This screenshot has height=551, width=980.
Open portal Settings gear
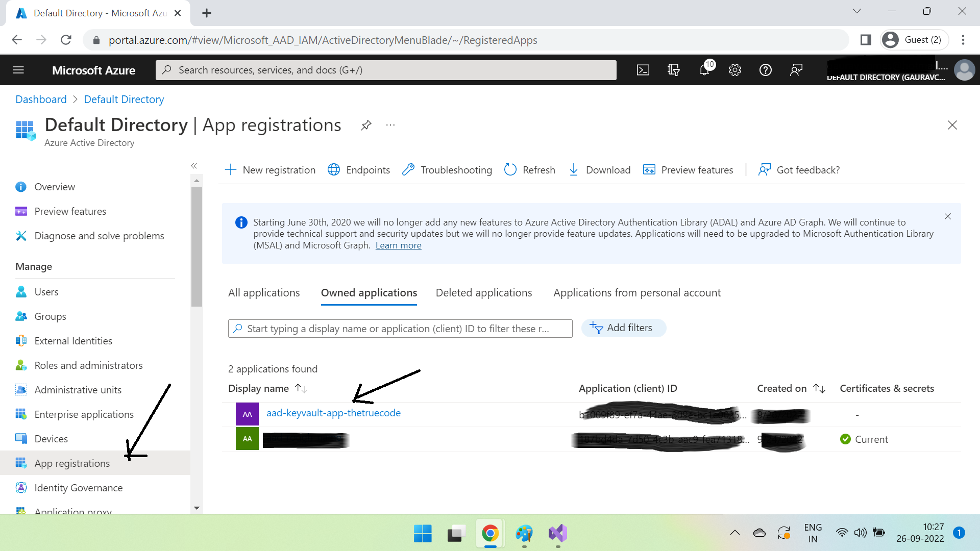point(735,70)
